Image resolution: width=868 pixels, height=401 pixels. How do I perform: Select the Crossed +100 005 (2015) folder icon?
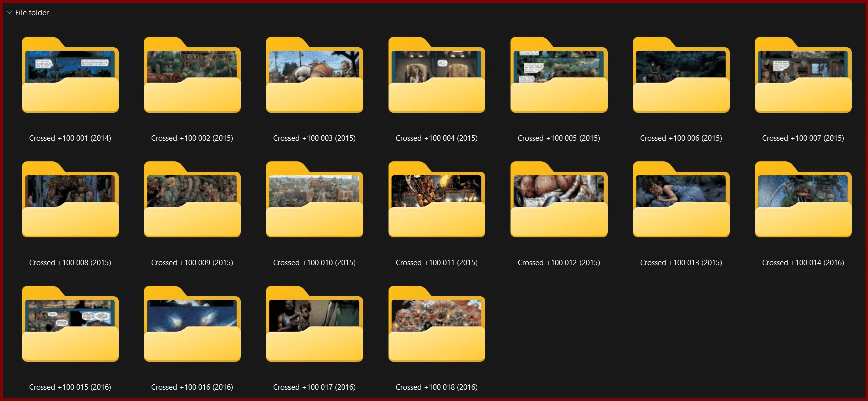pos(559,75)
